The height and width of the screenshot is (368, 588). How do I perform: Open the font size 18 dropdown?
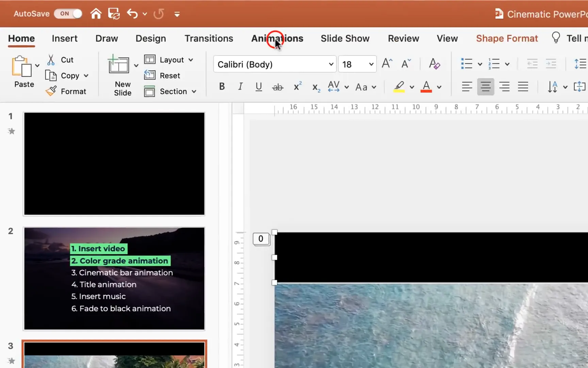point(371,64)
